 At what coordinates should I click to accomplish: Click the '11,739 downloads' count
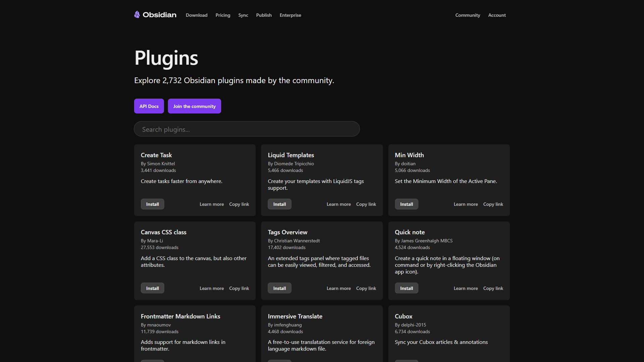[x=160, y=331]
